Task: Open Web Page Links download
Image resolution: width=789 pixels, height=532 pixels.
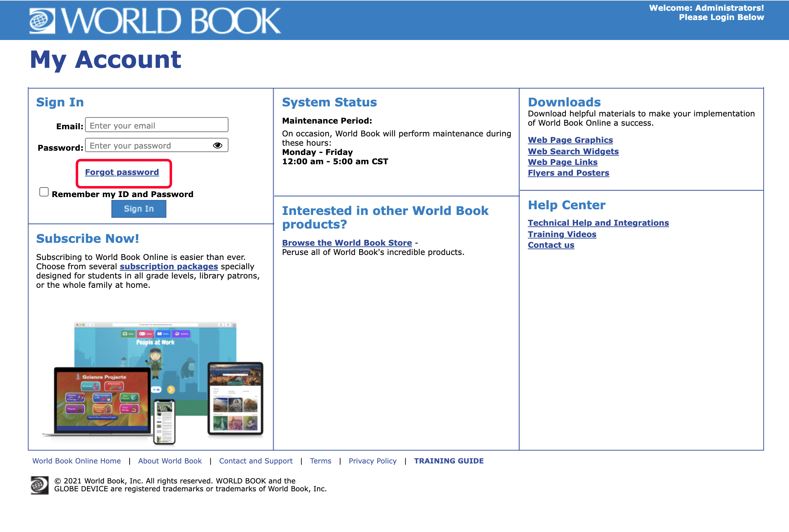Action: [563, 162]
